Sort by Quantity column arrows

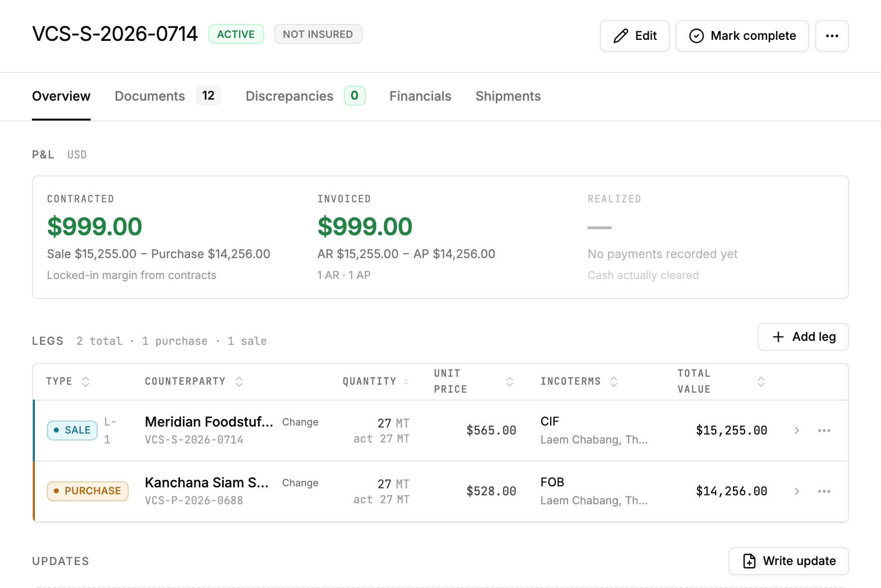(x=406, y=382)
